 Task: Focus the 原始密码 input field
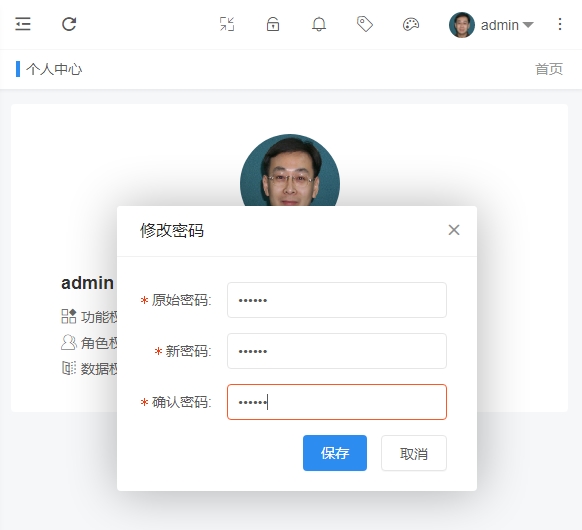point(337,300)
